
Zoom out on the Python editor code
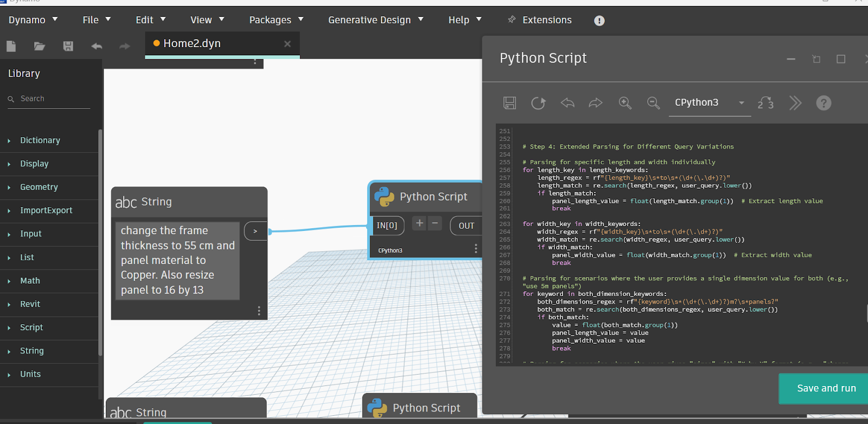pos(654,103)
